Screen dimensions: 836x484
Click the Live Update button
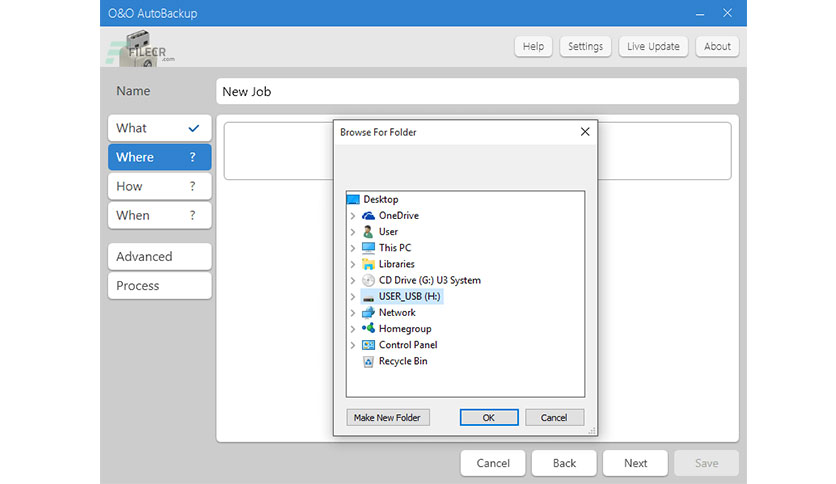point(653,46)
